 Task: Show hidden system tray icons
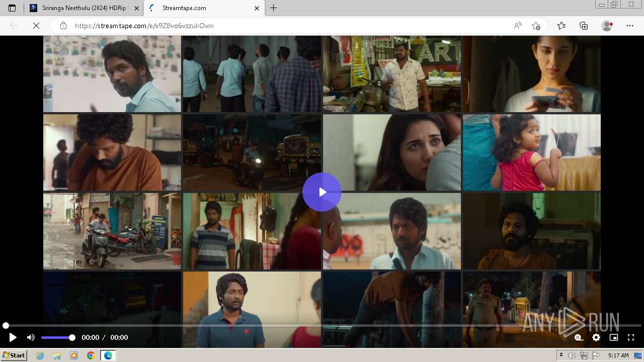pyautogui.click(x=561, y=355)
